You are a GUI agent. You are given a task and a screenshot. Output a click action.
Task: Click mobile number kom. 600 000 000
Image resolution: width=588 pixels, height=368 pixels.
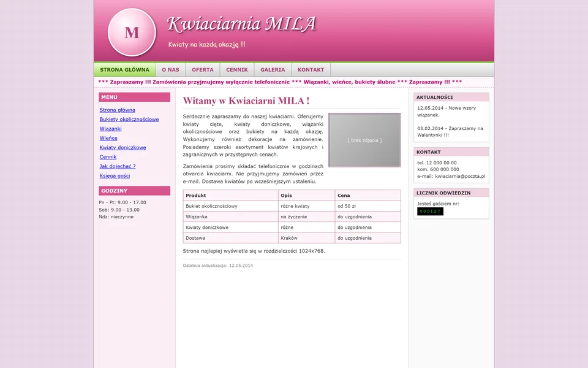[438, 169]
